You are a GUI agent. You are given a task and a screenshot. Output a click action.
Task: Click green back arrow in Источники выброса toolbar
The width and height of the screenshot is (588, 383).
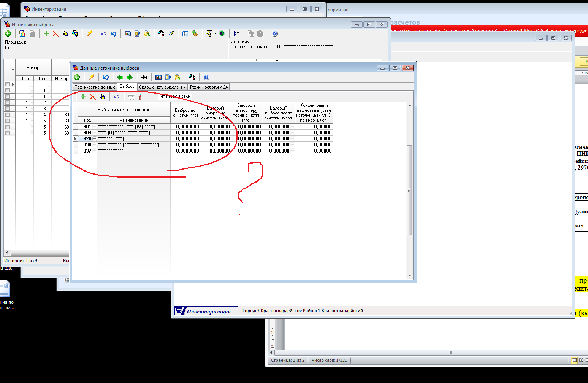point(8,33)
